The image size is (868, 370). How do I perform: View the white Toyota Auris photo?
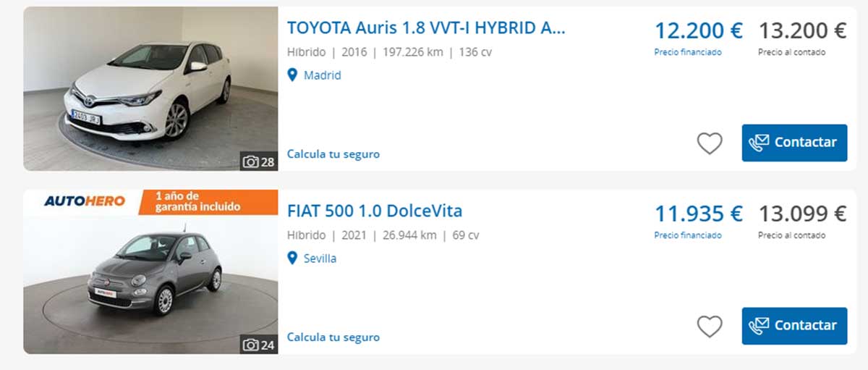150,88
